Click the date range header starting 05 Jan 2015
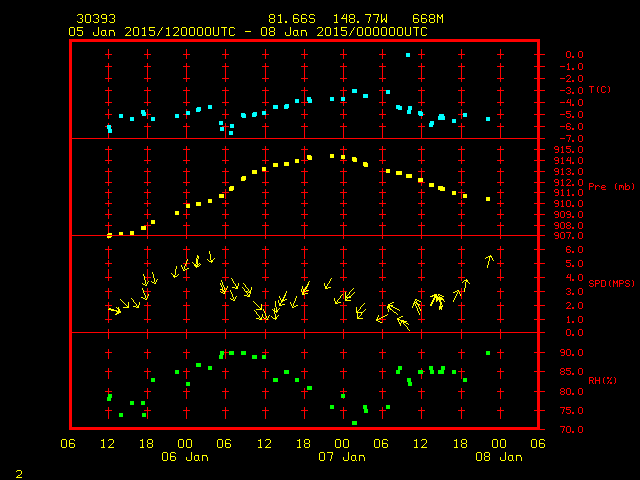640x480 pixels. (248, 32)
